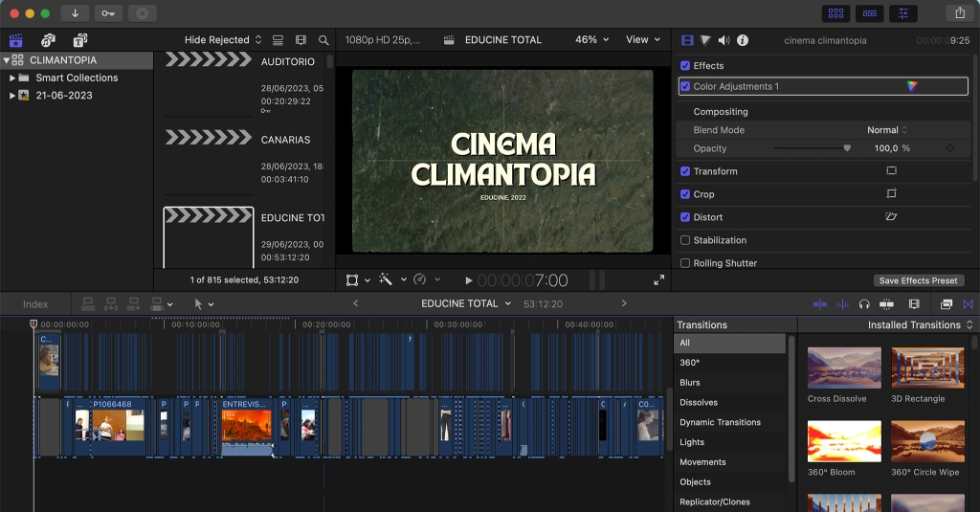Open the info inspector icon
This screenshot has height=512, width=980.
(x=743, y=40)
